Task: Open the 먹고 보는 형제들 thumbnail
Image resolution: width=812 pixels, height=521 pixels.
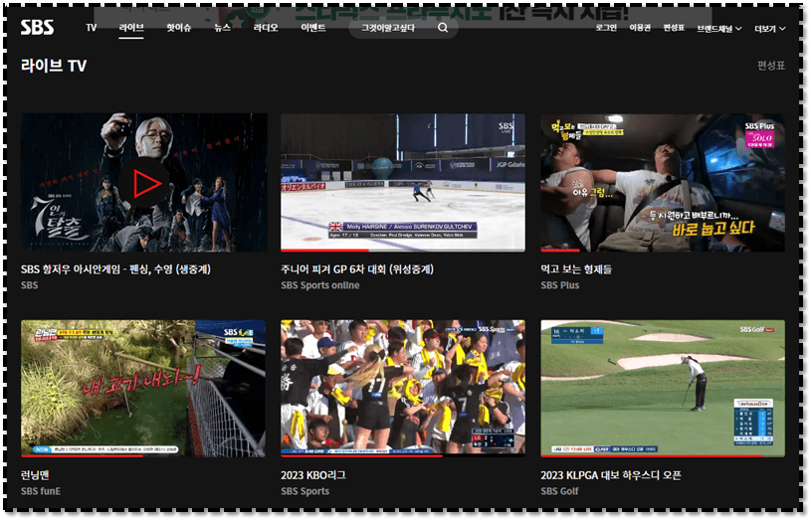Action: pyautogui.click(x=663, y=183)
